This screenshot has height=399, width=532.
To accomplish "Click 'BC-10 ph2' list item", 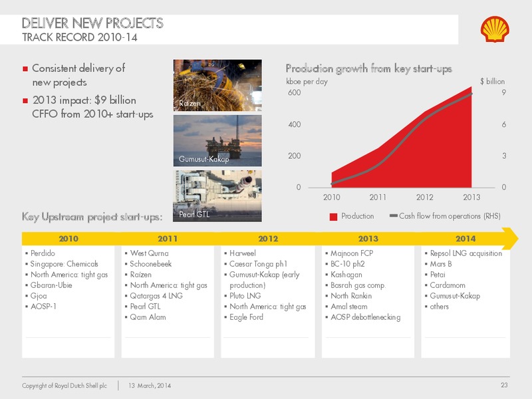I will tap(348, 264).
